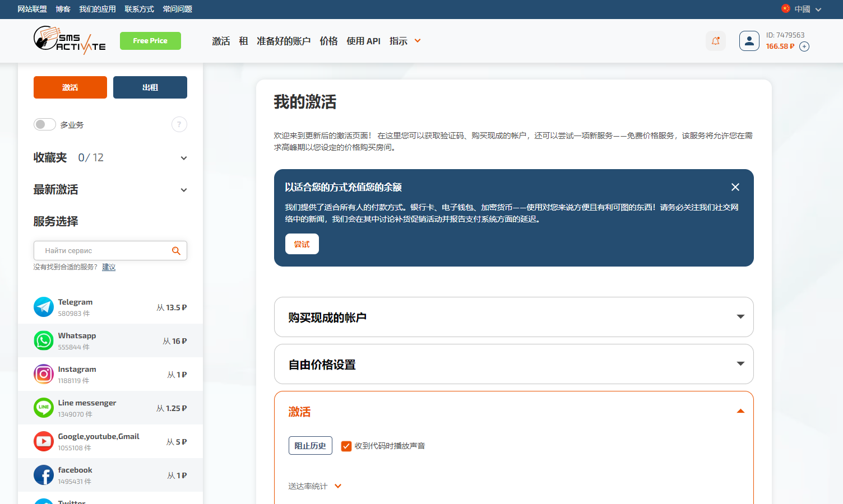Click the plus icon to top up balance
Image resolution: width=843 pixels, height=504 pixels.
pyautogui.click(x=804, y=46)
